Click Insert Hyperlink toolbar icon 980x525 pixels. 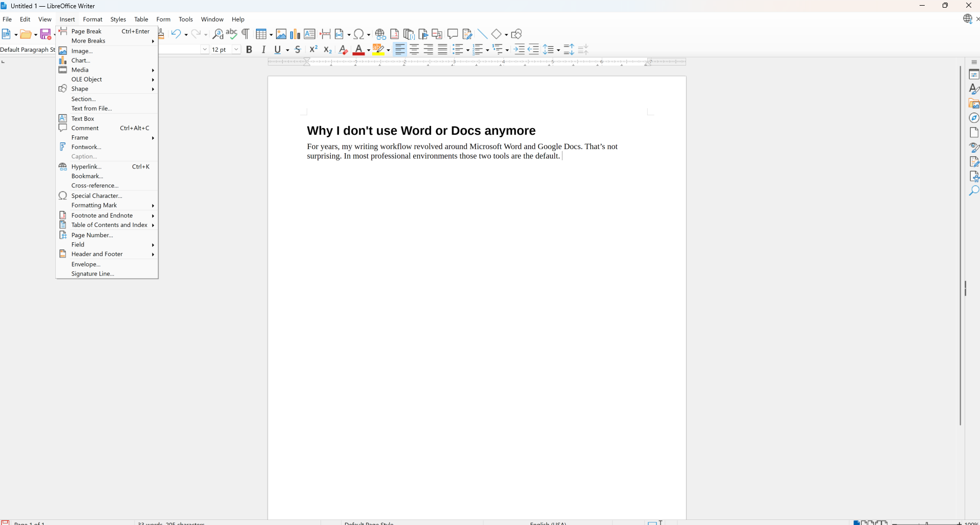(x=380, y=34)
